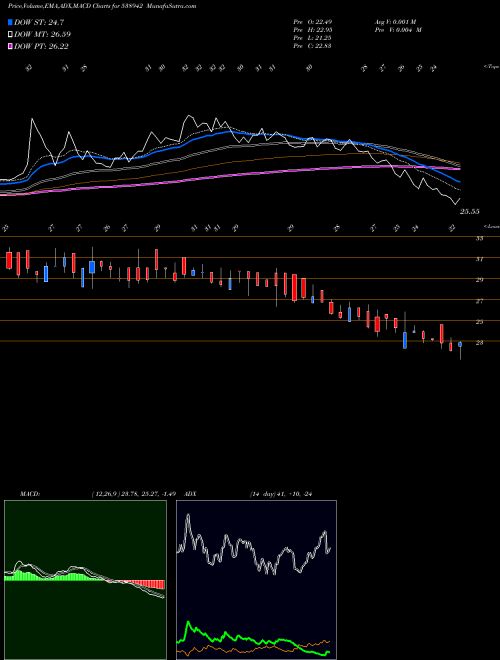Click the 25 price axis label
The width and height of the screenshot is (500, 660).
tap(479, 322)
